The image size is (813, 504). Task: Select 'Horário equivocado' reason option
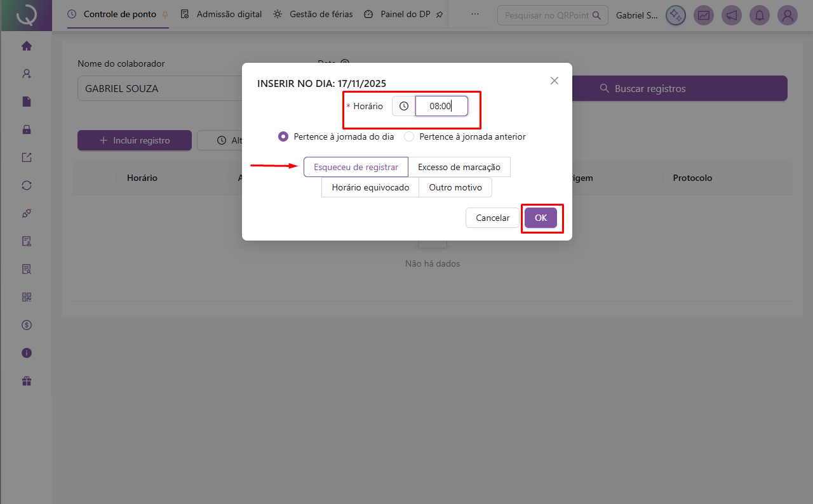click(x=370, y=187)
